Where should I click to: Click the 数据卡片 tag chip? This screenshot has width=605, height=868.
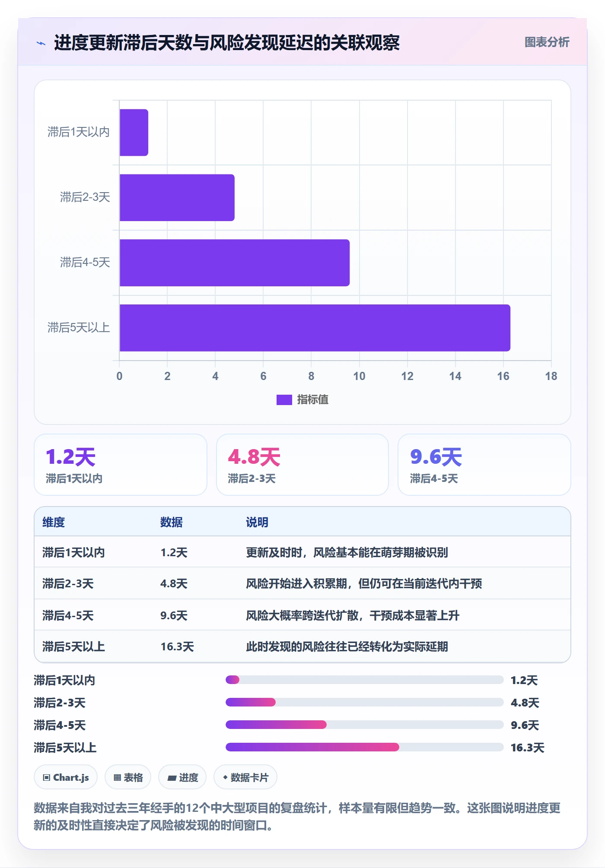[x=245, y=777]
